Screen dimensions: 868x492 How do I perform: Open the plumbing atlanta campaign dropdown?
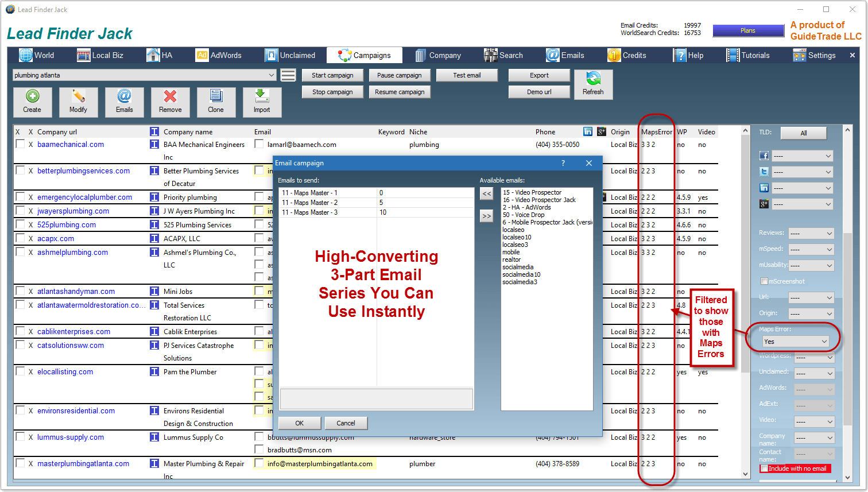click(x=272, y=75)
